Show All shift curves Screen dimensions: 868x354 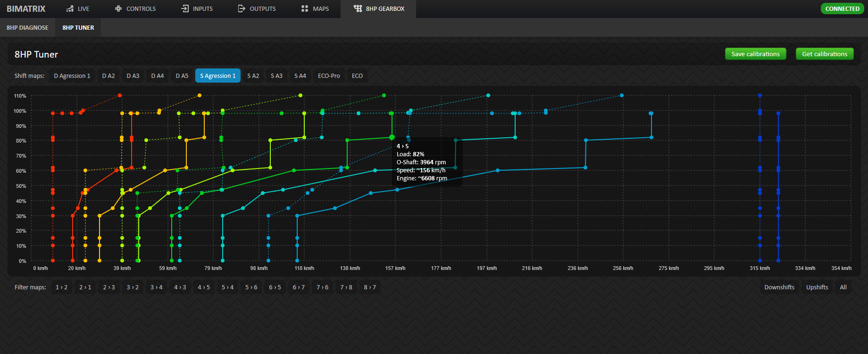click(843, 287)
